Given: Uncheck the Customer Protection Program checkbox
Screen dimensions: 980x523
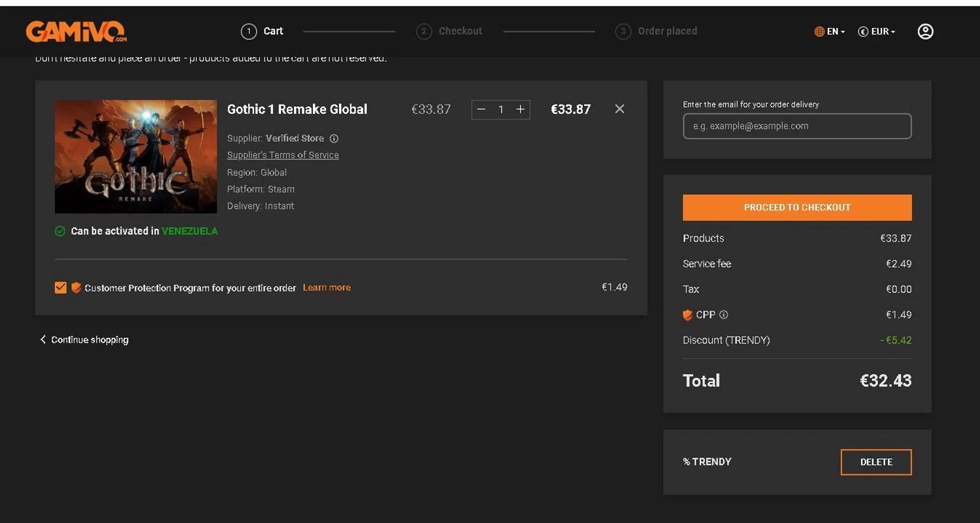Looking at the screenshot, I should pyautogui.click(x=61, y=288).
